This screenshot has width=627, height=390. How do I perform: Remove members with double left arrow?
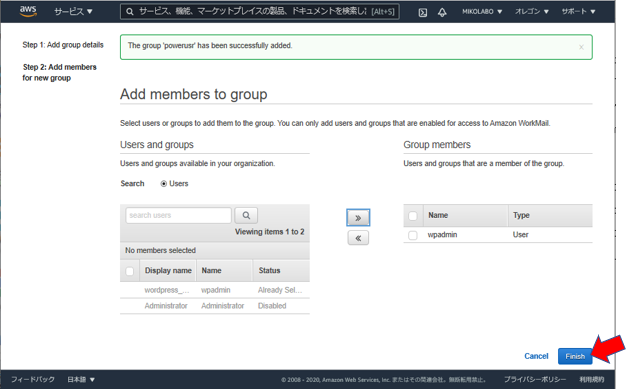(x=358, y=238)
